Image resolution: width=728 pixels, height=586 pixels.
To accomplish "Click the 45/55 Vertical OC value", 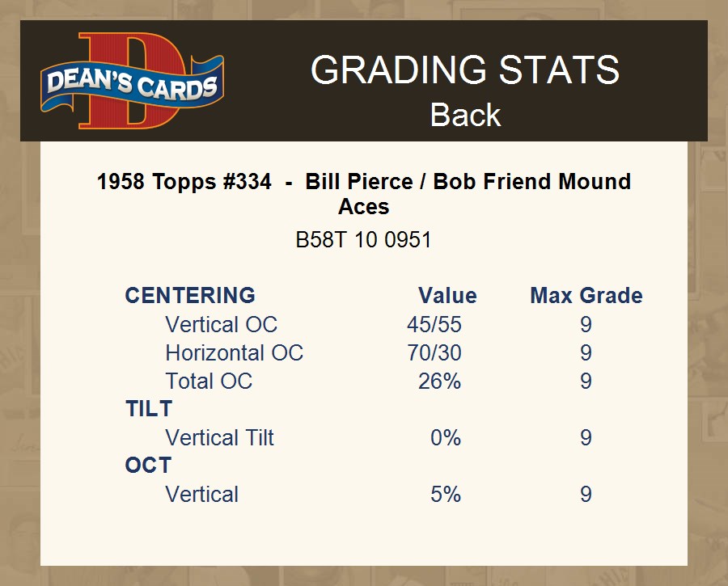I will click(x=434, y=325).
